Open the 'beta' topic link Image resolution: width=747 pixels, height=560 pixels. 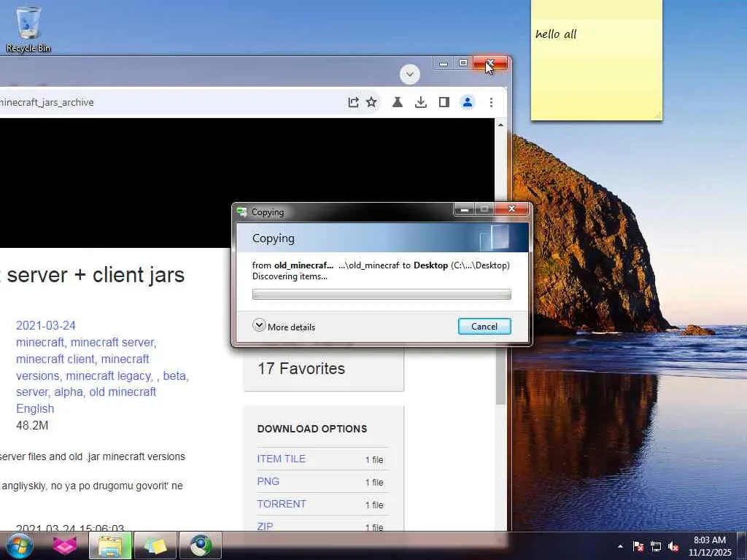(174, 376)
